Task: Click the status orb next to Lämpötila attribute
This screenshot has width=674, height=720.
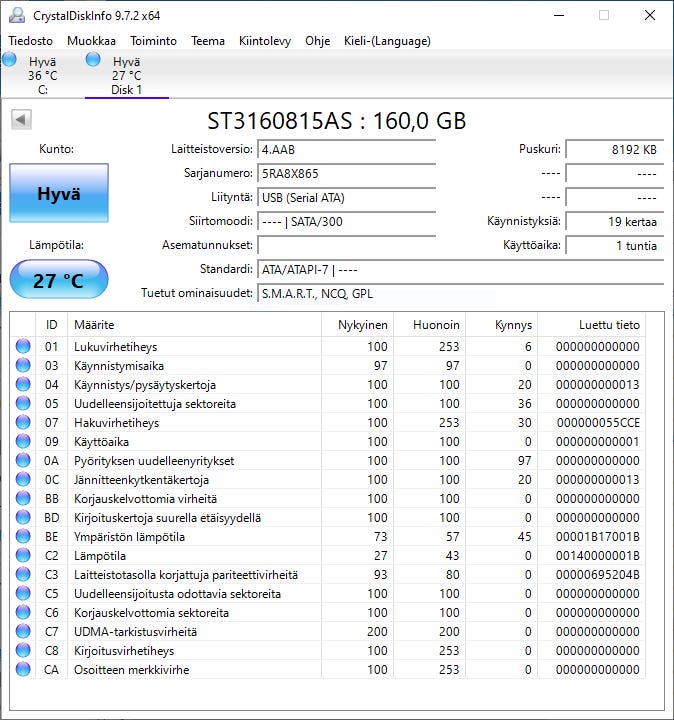Action: [x=23, y=556]
